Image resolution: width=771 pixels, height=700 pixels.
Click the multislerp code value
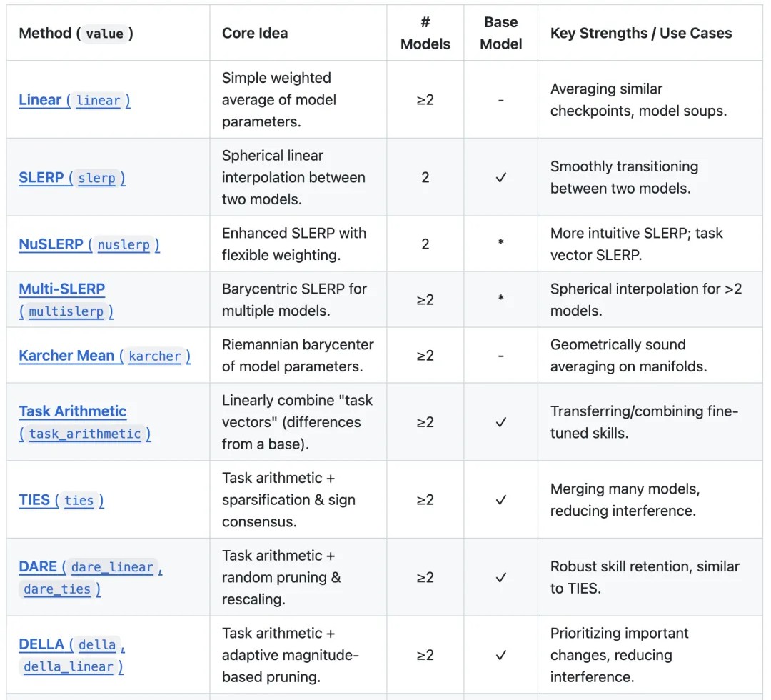66,311
